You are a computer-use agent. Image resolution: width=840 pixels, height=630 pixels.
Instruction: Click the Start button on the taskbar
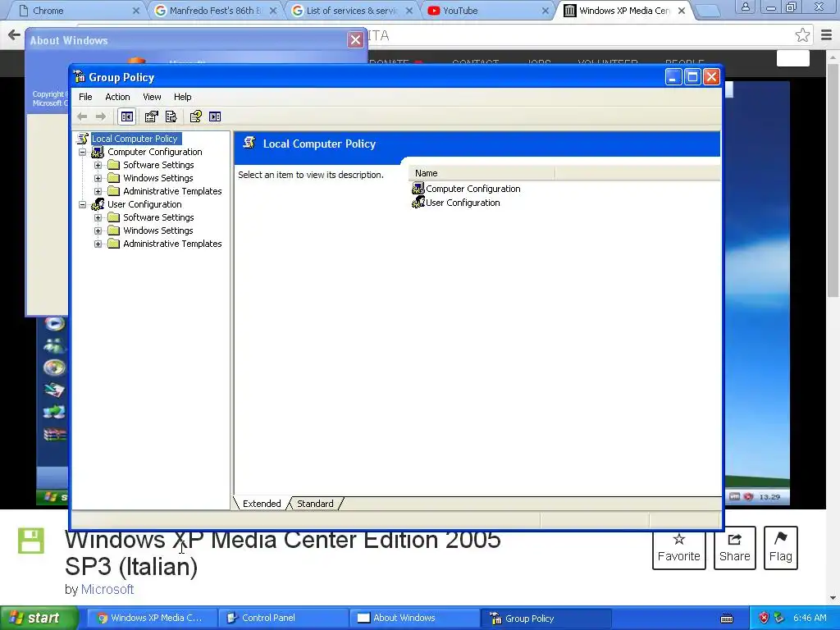[39, 618]
